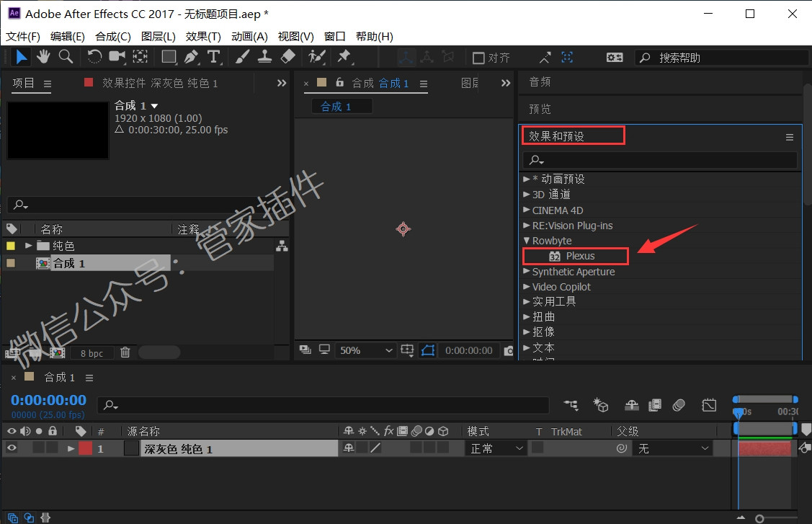Select the Puppet Pin tool

pos(344,56)
